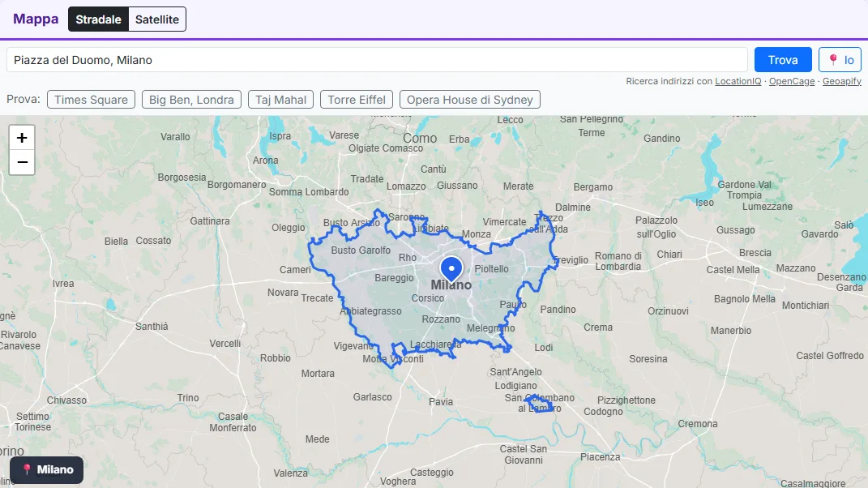This screenshot has height=488, width=868.
Task: Click the Pioltello town label
Action: 492,268
